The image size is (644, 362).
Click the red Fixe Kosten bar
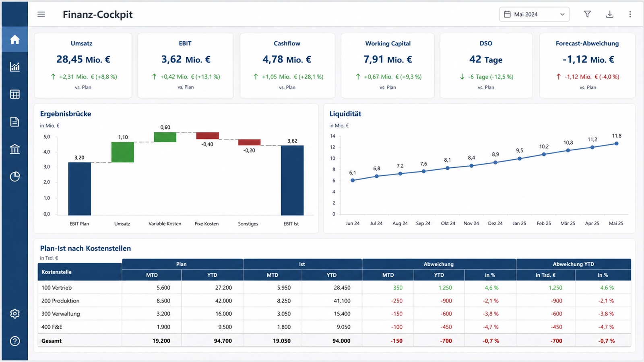click(x=207, y=136)
